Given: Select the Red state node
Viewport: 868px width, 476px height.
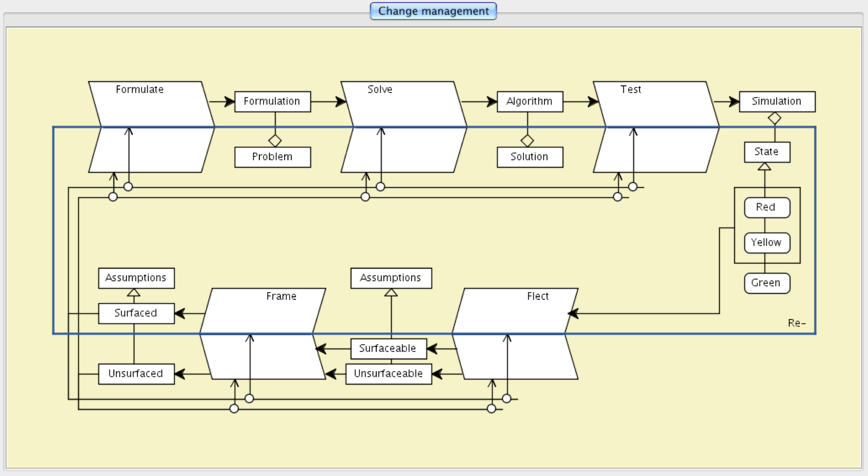Looking at the screenshot, I should (767, 207).
